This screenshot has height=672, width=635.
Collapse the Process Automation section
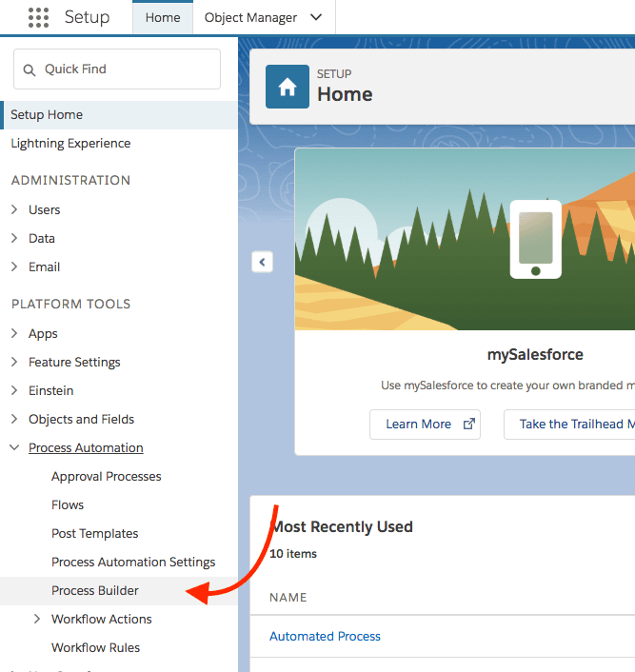pos(14,447)
